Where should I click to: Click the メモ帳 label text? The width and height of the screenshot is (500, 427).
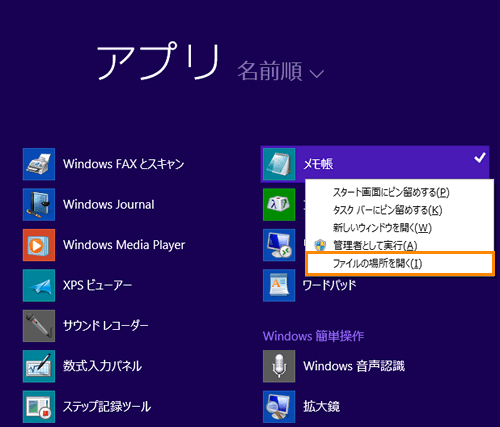tap(318, 164)
